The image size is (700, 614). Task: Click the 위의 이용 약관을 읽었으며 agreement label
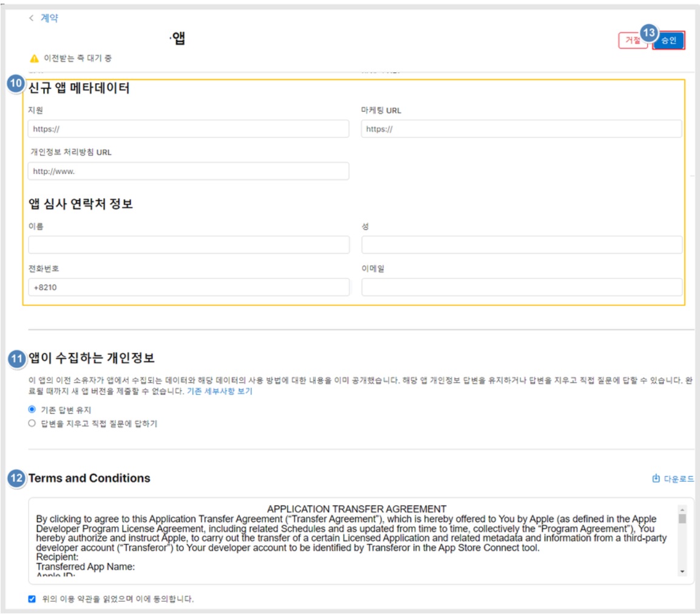[118, 599]
